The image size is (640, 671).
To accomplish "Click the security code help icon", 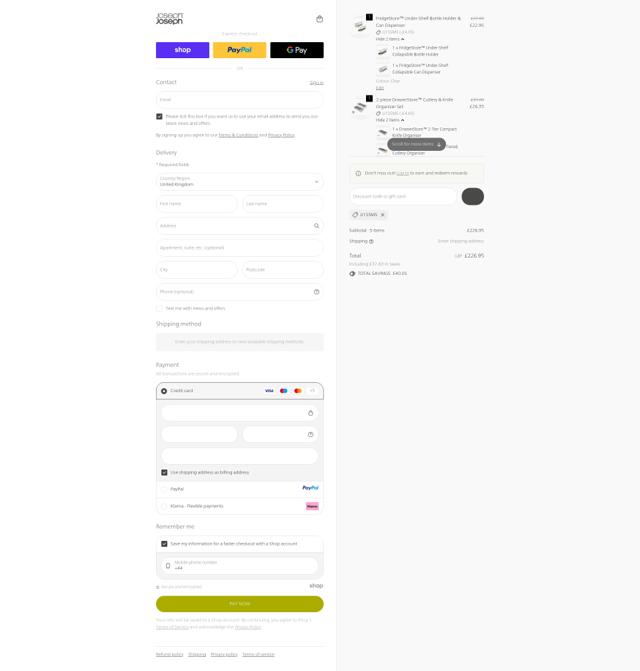I will click(x=311, y=434).
